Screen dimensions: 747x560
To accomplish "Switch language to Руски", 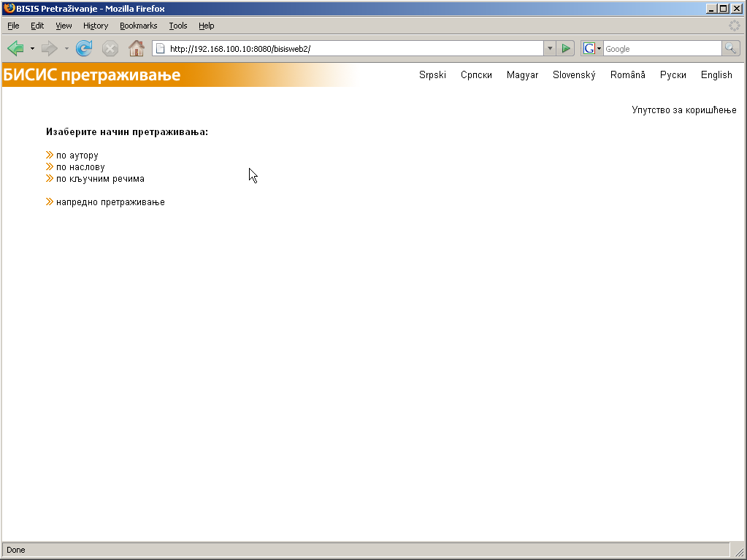I will click(673, 74).
